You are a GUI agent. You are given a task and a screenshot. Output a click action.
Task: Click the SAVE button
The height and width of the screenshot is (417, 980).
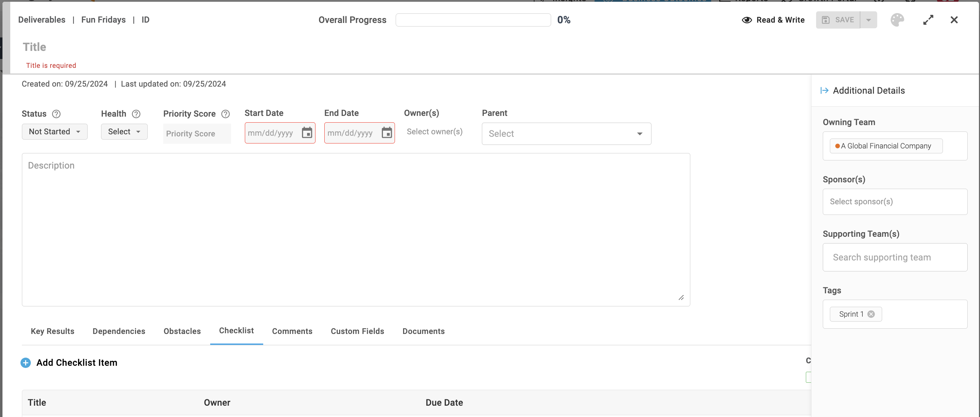click(838, 20)
